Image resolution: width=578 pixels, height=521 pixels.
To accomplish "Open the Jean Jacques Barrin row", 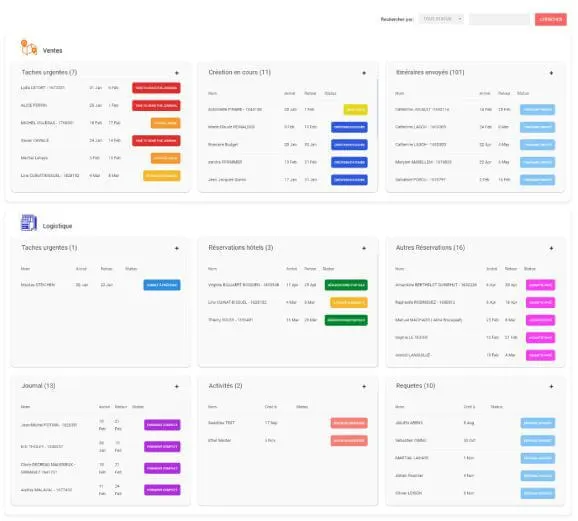I will (288, 180).
